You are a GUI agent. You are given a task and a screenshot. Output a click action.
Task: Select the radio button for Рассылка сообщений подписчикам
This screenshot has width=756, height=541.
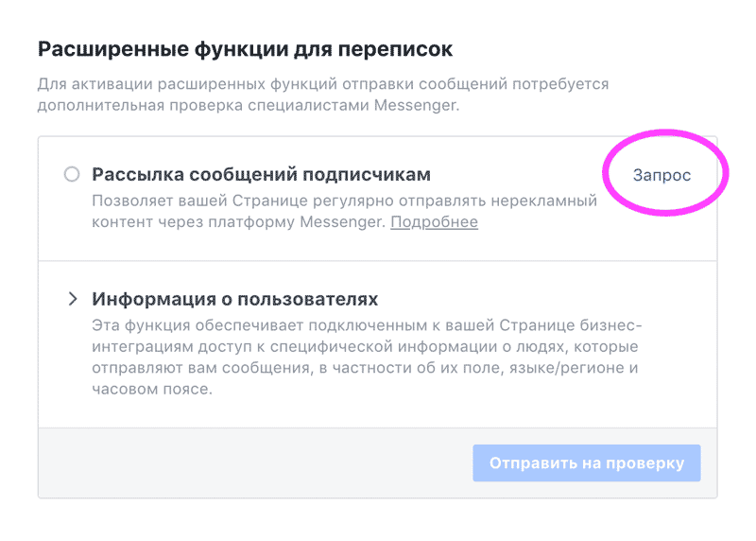(72, 175)
